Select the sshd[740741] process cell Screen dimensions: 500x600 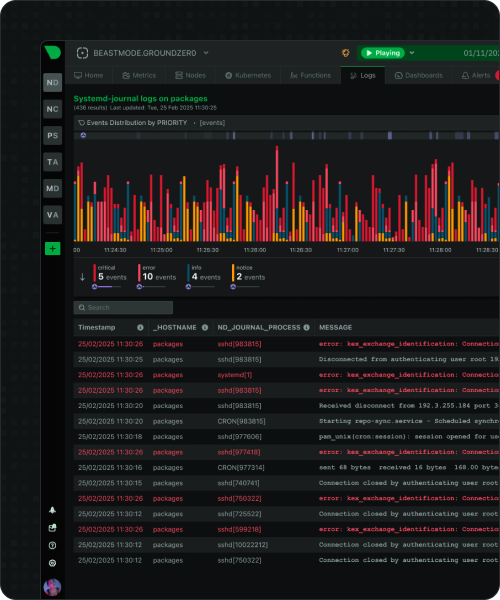click(x=238, y=483)
